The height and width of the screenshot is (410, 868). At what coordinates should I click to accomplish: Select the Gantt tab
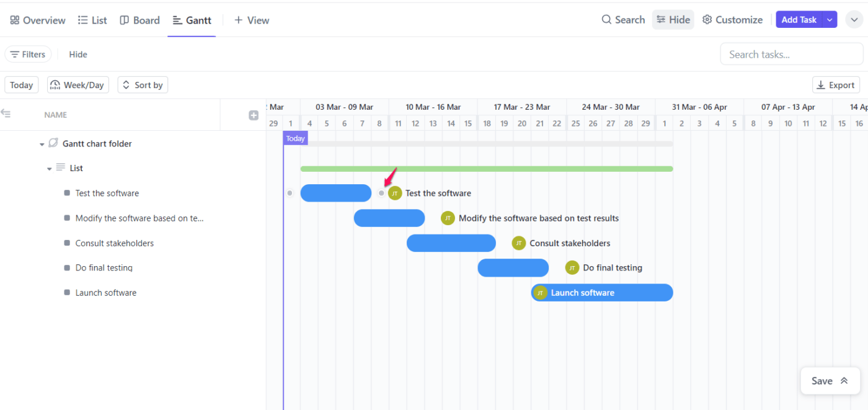192,20
